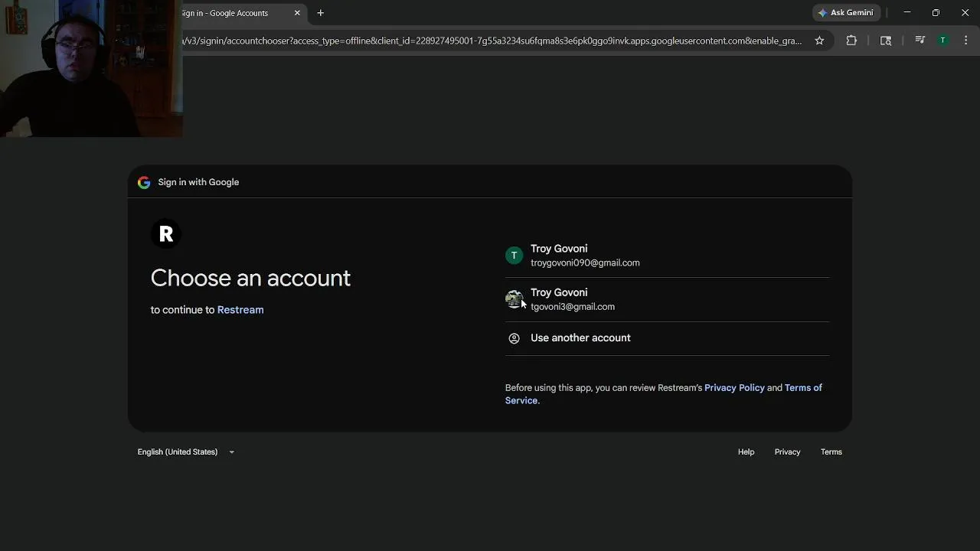Open the media controls icon
The height and width of the screenshot is (551, 980).
click(x=920, y=41)
